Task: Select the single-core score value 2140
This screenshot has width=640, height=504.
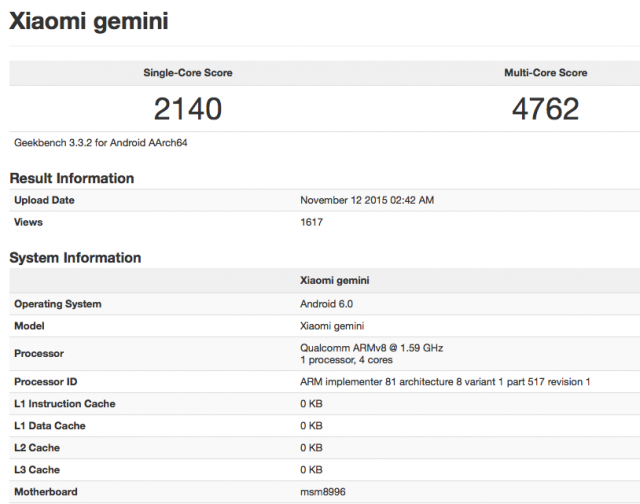Action: [x=188, y=109]
